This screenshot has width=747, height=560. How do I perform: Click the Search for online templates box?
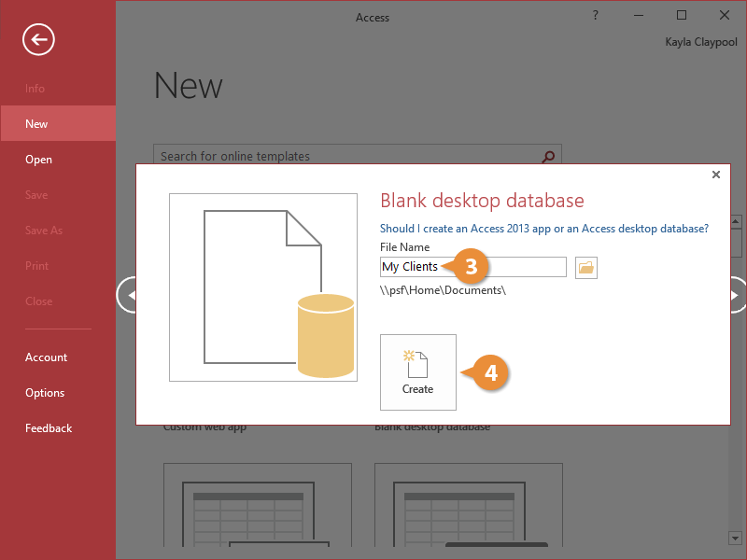click(345, 156)
